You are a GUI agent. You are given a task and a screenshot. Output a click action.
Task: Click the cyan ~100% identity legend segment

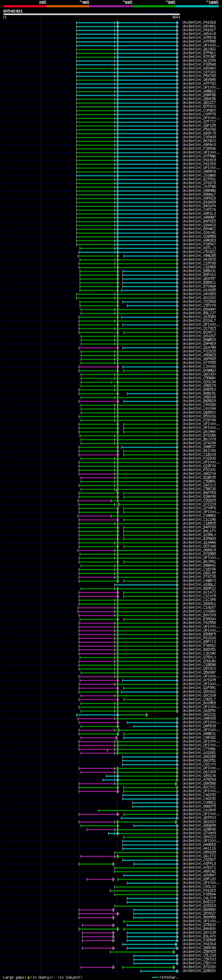click(x=197, y=6)
